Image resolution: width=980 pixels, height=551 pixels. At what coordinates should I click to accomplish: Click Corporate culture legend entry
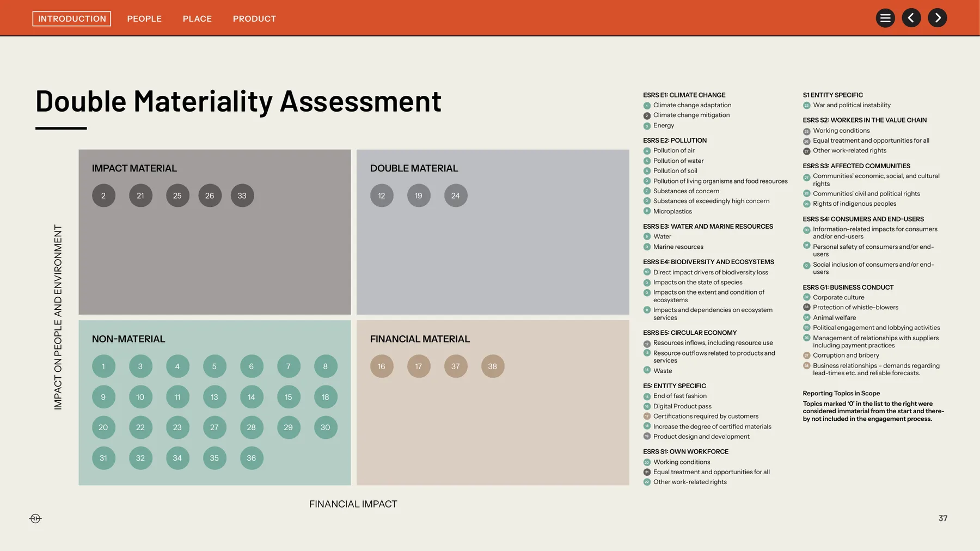click(x=834, y=297)
